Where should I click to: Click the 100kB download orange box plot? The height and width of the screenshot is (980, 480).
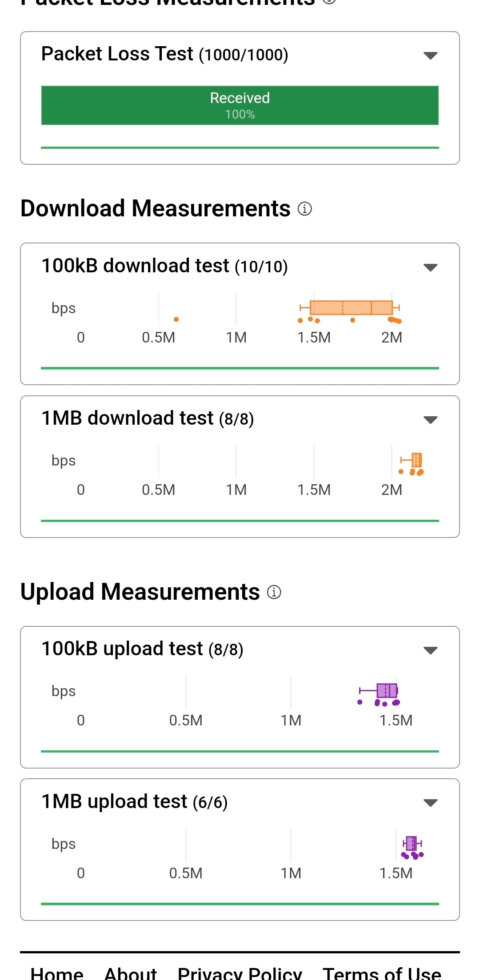click(351, 307)
